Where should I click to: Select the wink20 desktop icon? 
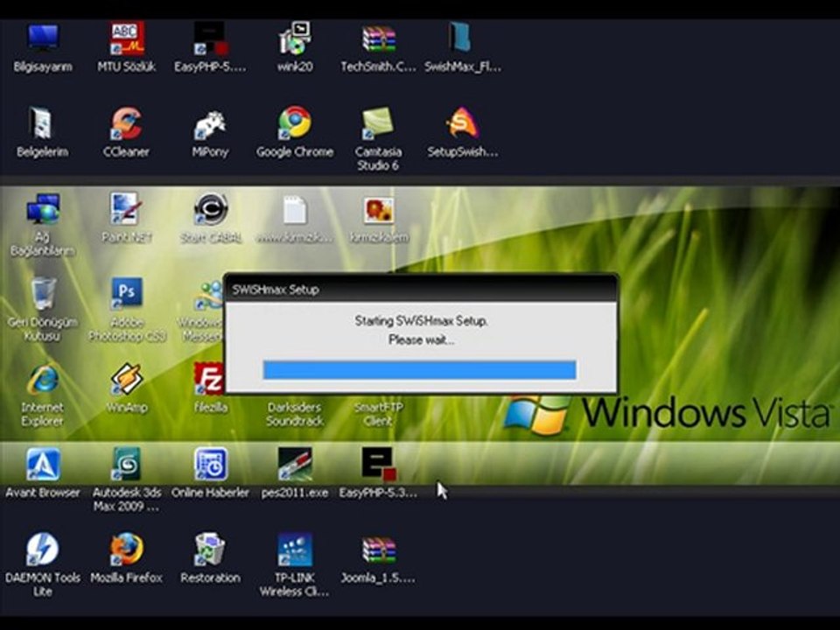pos(295,38)
